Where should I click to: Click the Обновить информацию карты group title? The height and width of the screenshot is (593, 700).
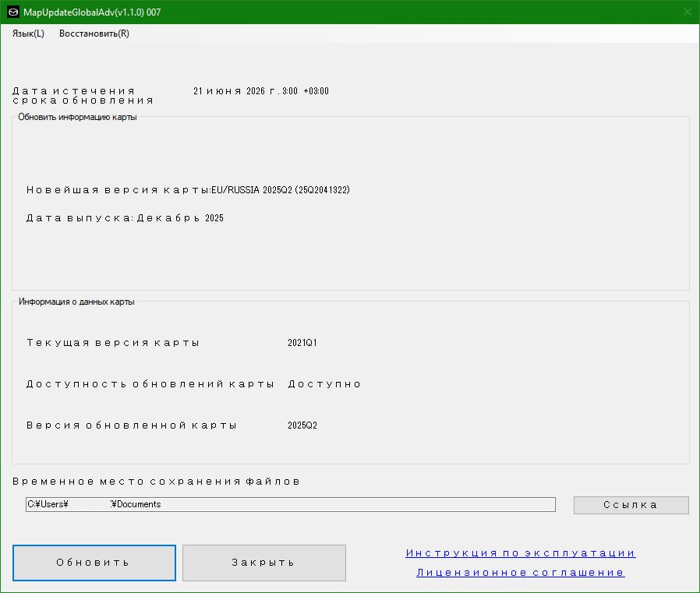[x=77, y=117]
